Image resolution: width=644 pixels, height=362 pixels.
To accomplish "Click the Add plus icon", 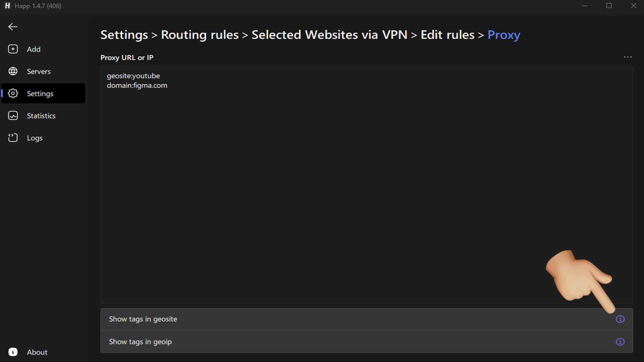I will [13, 49].
